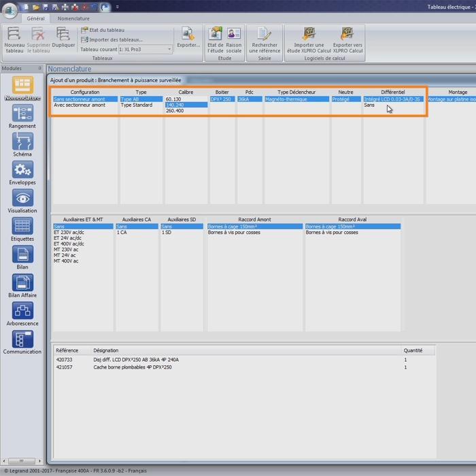Screen dimensions: 476x476
Task: Open the Bilan module
Action: click(22, 258)
